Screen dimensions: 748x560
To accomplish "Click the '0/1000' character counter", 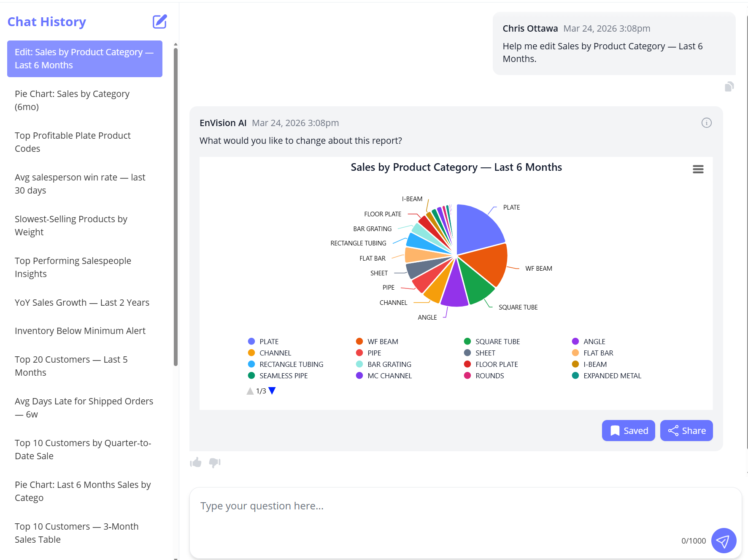I will point(694,541).
